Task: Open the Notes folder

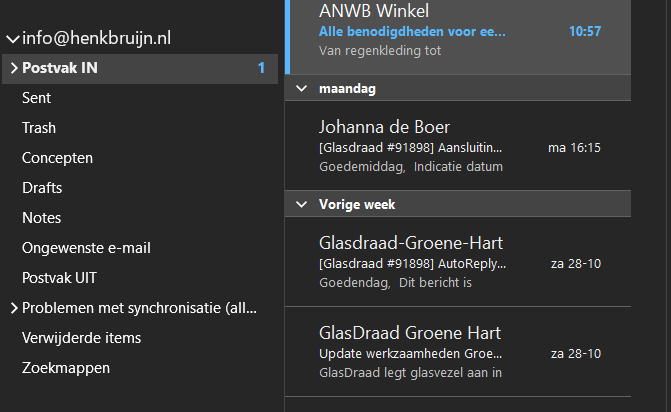Action: [42, 218]
